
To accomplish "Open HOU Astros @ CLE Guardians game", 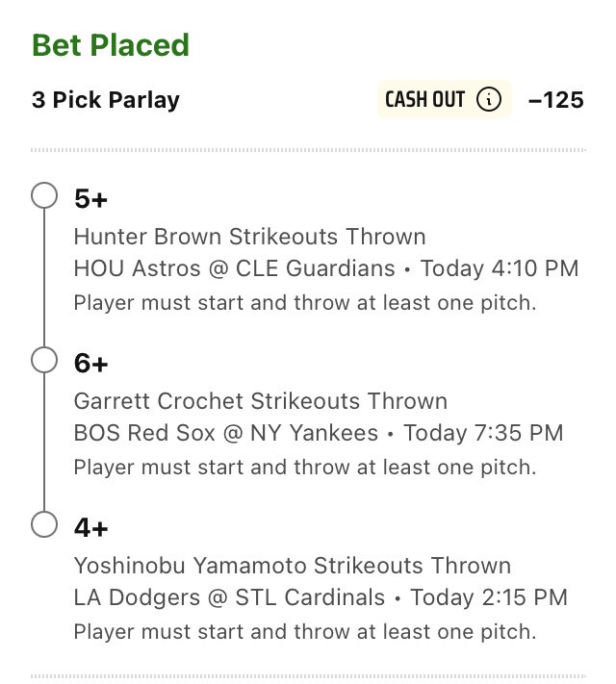I will [235, 268].
